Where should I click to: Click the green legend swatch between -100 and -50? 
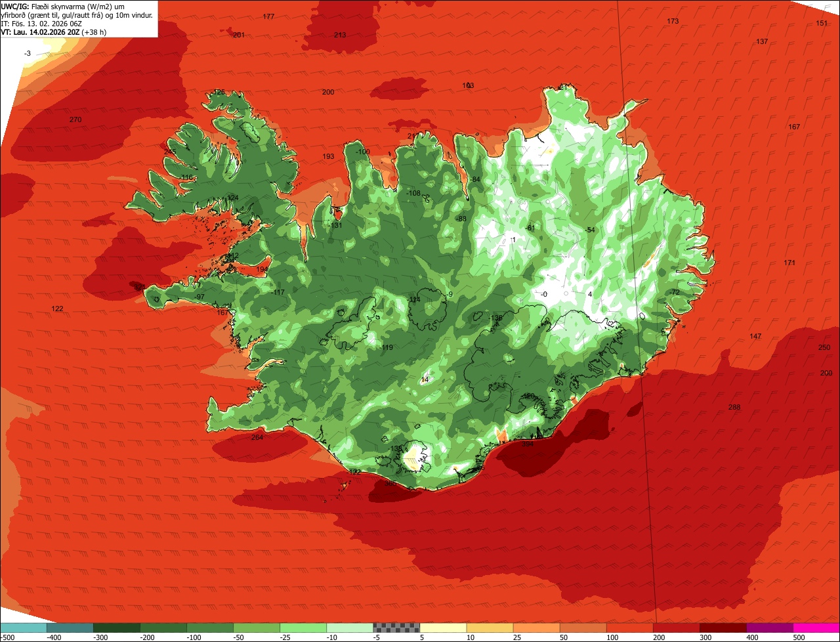click(210, 628)
